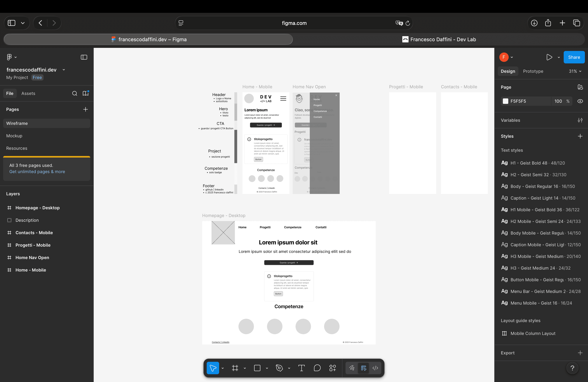Expand the Move tool options chevron
588x382 pixels.
pyautogui.click(x=223, y=368)
